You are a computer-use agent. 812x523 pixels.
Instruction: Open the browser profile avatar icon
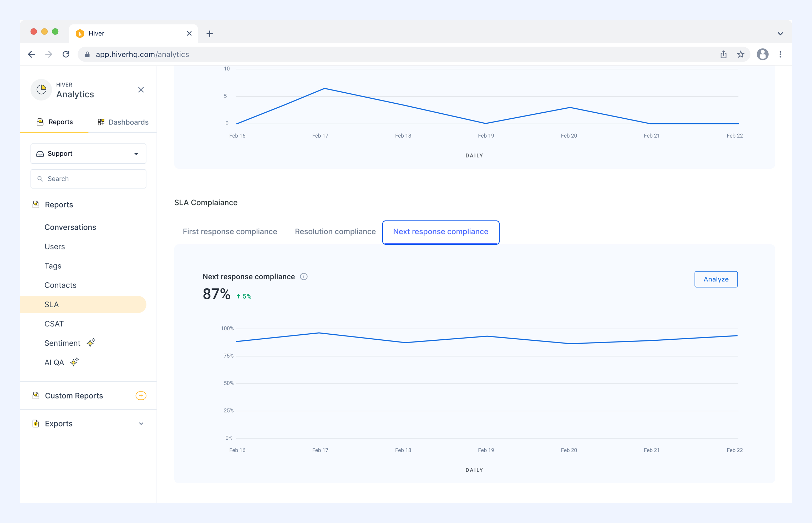pos(763,54)
